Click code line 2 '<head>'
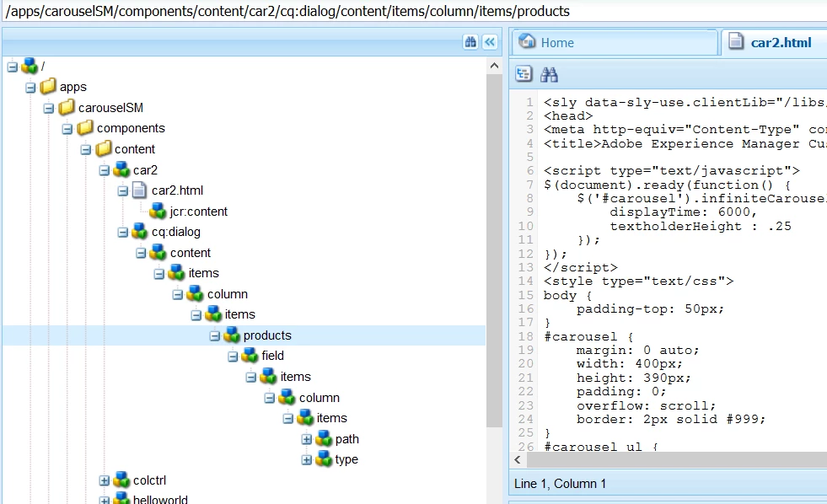The image size is (827, 504). 568,116
